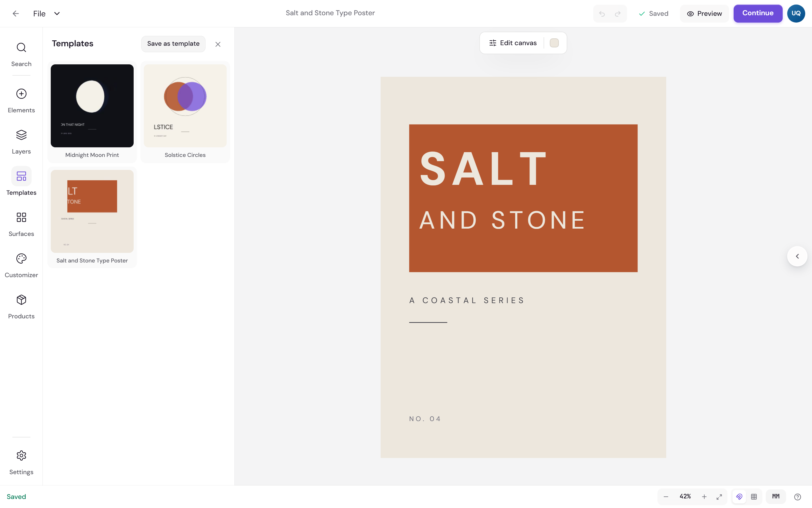Close the Templates panel
Screen dimensions: 812x508
218,44
